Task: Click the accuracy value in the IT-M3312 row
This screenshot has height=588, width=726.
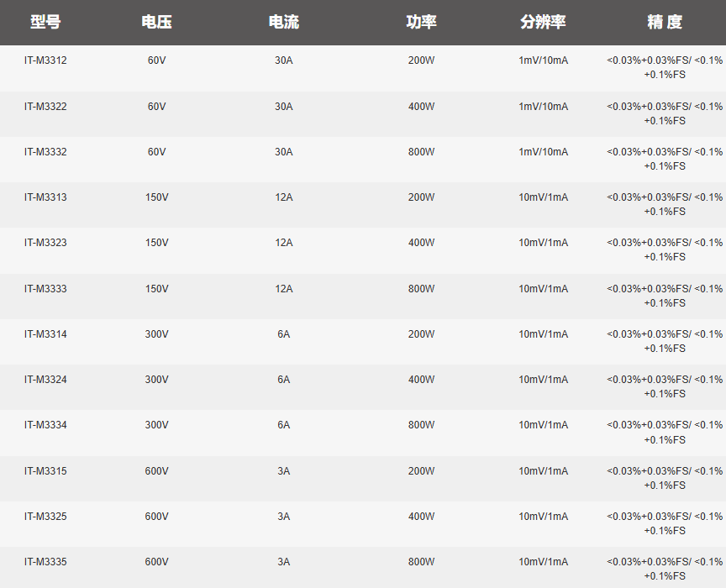Action: pyautogui.click(x=665, y=67)
